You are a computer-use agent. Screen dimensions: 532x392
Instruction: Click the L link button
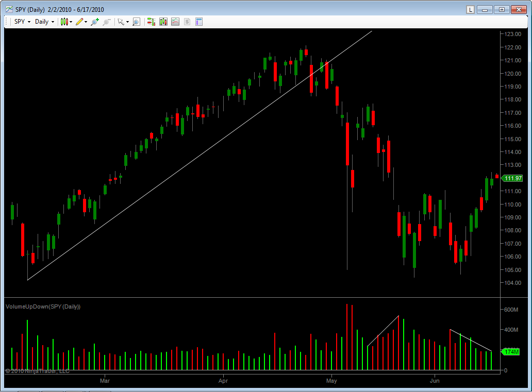click(x=470, y=9)
